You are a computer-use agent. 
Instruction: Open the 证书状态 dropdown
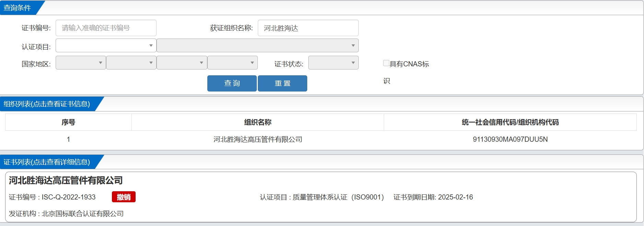tap(333, 63)
